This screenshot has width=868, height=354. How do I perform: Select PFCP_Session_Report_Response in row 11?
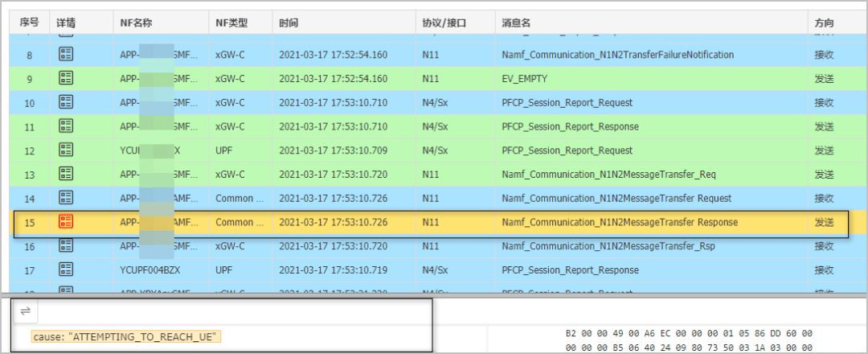click(570, 126)
